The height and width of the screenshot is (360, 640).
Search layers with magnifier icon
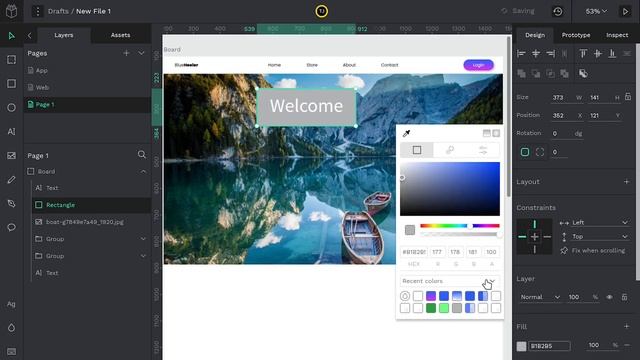(x=142, y=154)
